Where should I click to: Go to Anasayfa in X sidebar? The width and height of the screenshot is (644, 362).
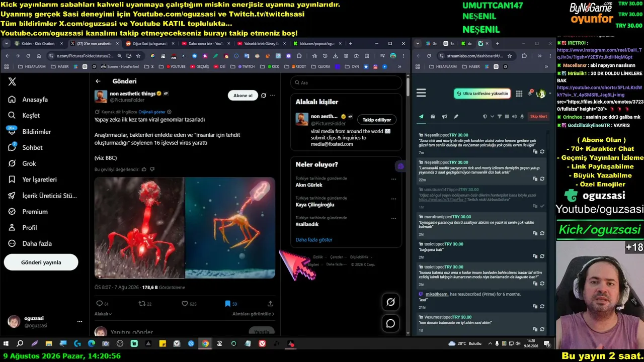29,100
